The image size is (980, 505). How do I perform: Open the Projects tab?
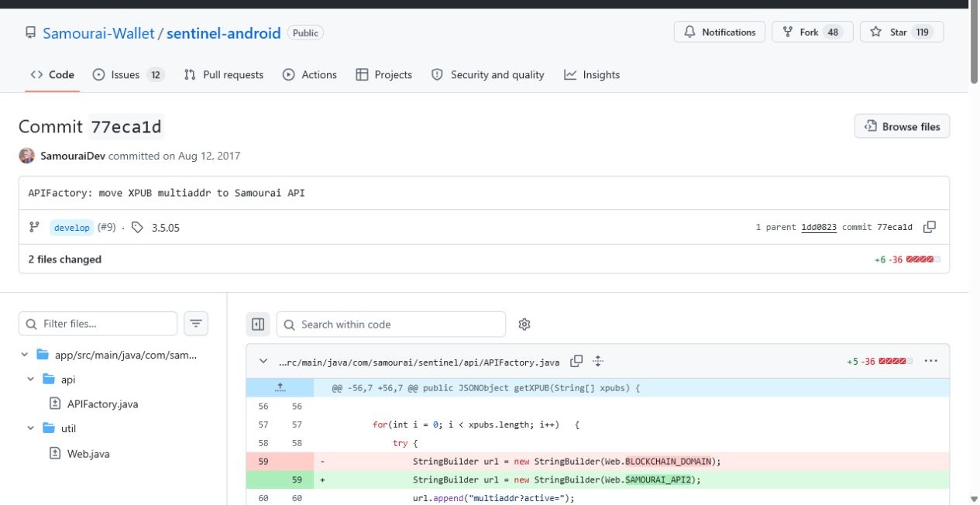[x=384, y=75]
